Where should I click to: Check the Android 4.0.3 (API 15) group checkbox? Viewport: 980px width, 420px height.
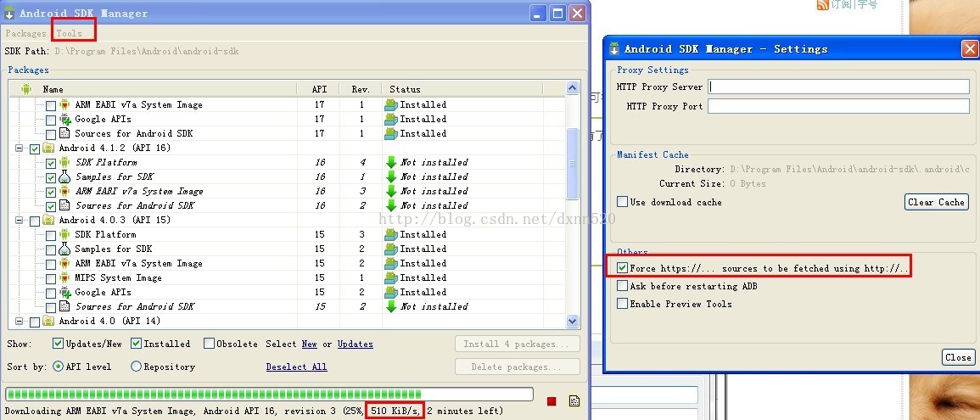coord(35,221)
